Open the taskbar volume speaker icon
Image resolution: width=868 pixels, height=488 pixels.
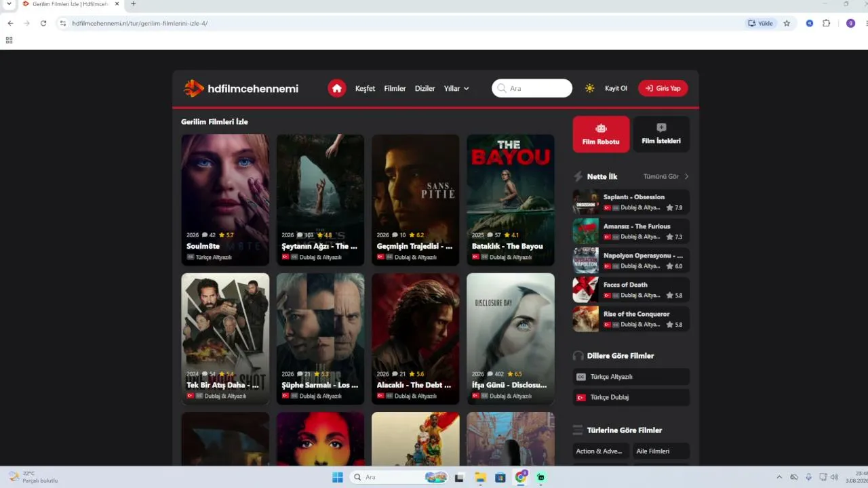coord(834,477)
